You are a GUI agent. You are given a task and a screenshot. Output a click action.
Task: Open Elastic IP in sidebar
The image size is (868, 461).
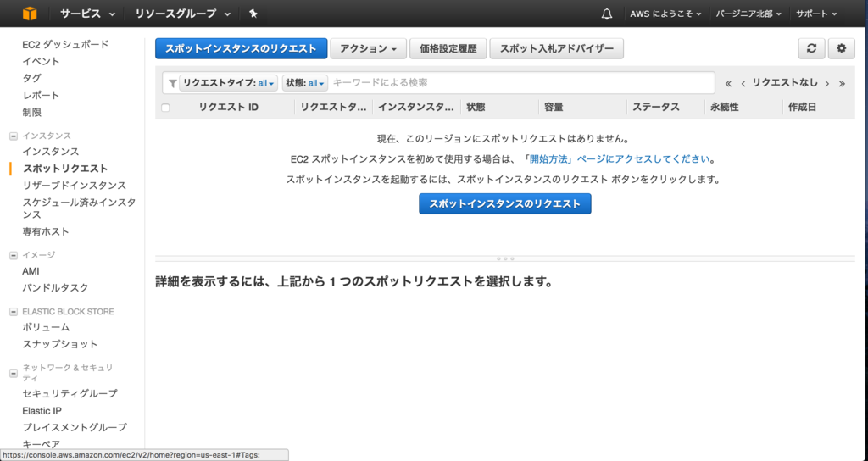[x=42, y=411]
